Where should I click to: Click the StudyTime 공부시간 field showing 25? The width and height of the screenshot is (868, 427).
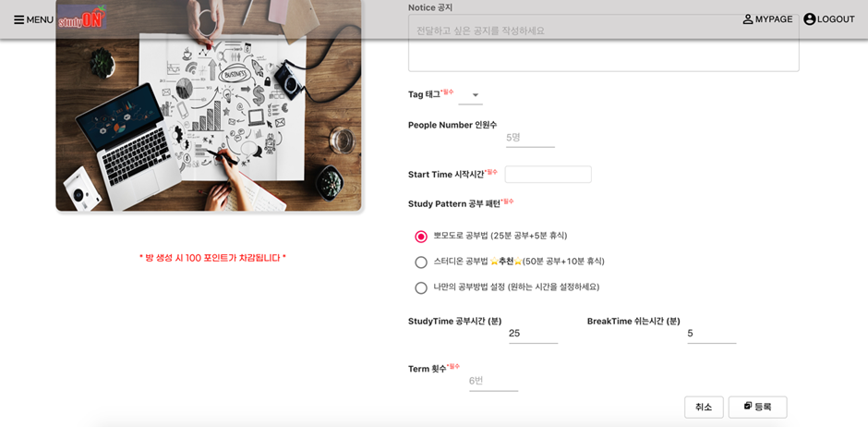pyautogui.click(x=533, y=334)
